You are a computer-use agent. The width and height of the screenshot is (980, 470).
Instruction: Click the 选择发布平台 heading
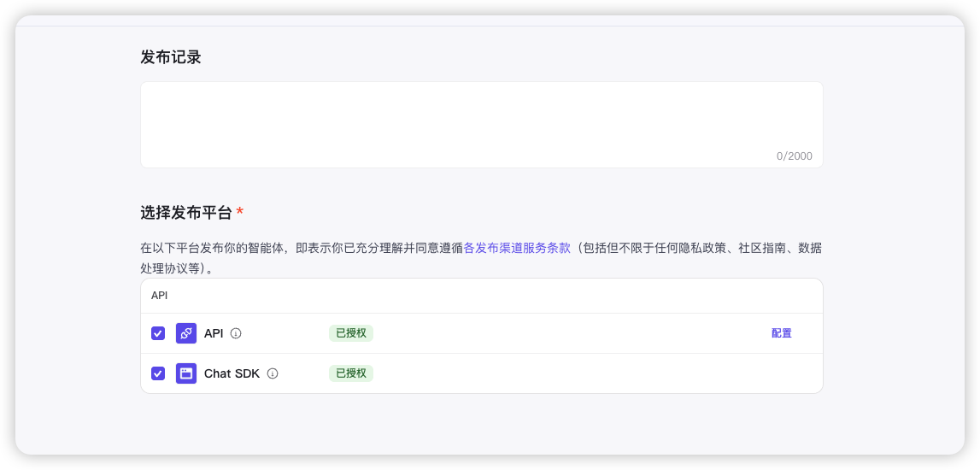click(x=186, y=213)
